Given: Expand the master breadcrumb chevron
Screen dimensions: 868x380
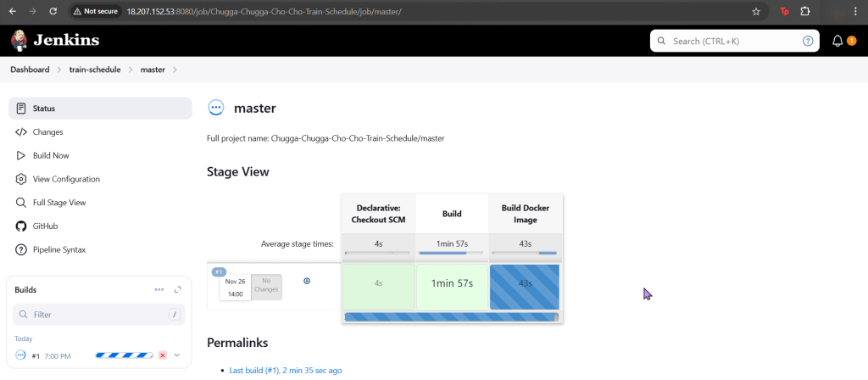Looking at the screenshot, I should [x=175, y=70].
